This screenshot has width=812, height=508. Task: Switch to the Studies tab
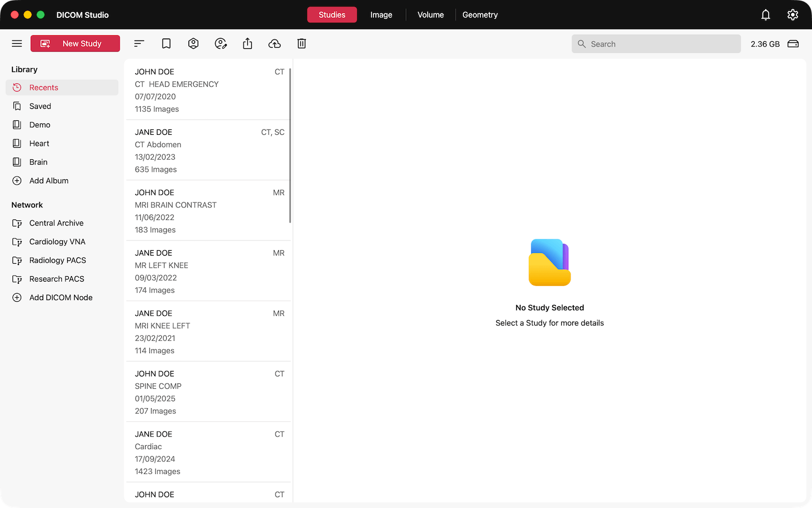pyautogui.click(x=332, y=15)
